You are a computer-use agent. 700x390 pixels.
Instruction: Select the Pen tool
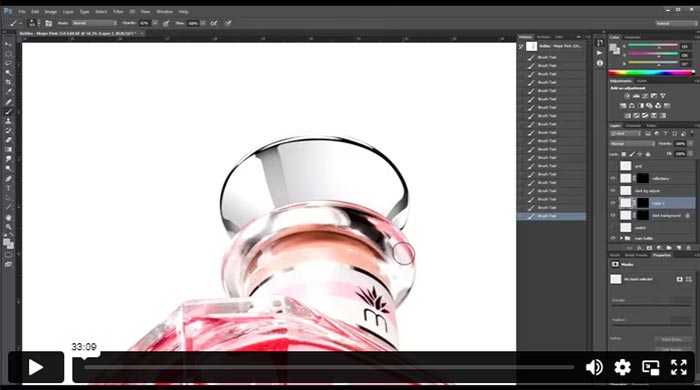coord(8,179)
